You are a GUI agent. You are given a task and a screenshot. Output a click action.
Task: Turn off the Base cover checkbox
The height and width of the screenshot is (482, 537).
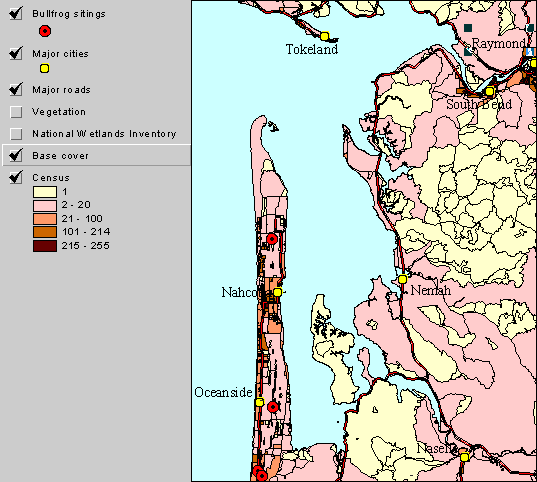tap(16, 156)
